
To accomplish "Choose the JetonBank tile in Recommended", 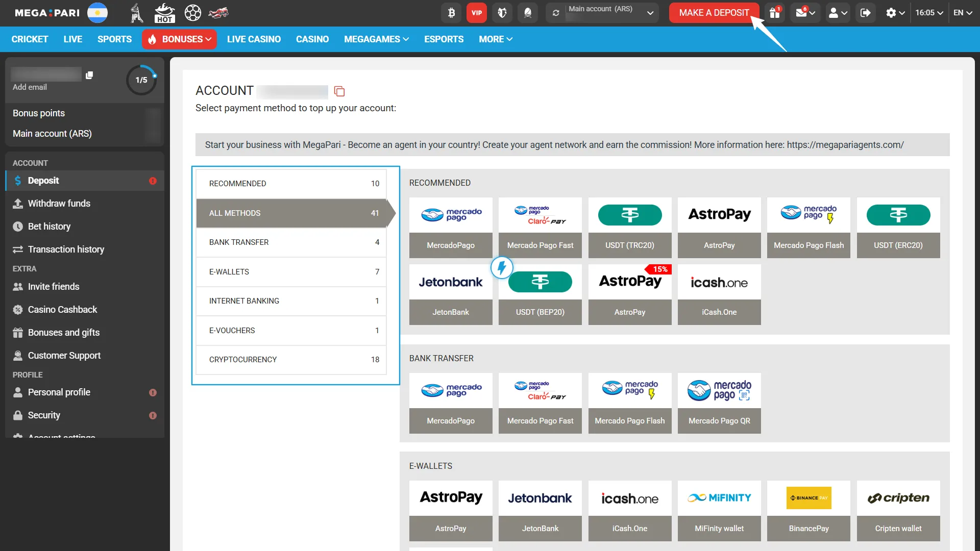I will [x=451, y=294].
